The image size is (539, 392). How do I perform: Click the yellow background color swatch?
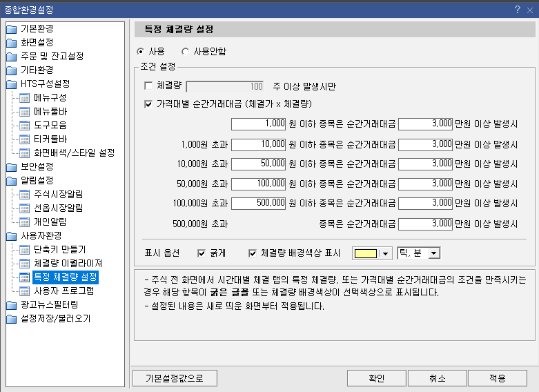point(366,254)
